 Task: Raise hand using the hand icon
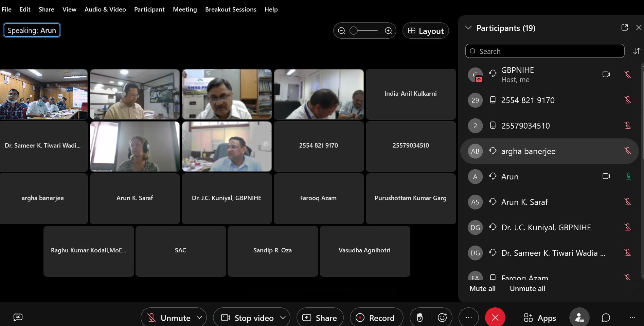tap(420, 318)
